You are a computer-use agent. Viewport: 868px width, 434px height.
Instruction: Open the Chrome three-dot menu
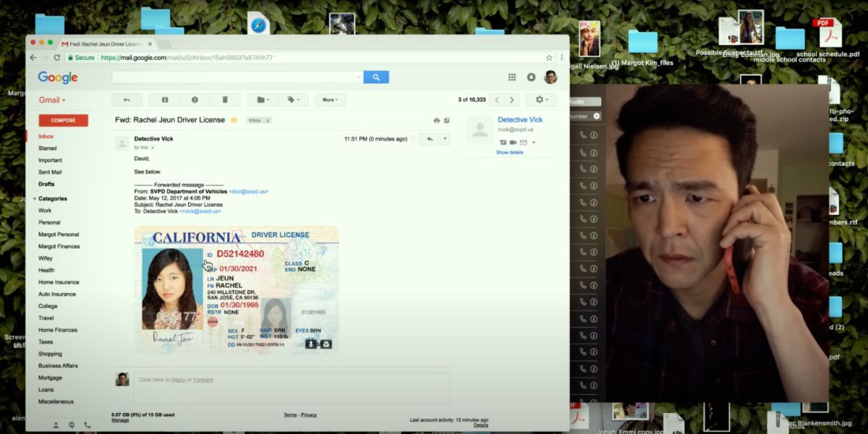pos(562,57)
